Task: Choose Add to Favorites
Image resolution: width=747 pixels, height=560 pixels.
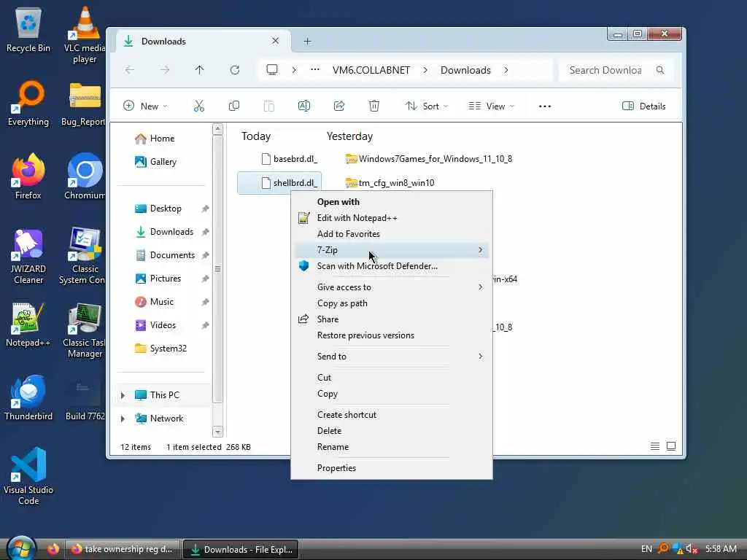Action: (x=392, y=234)
